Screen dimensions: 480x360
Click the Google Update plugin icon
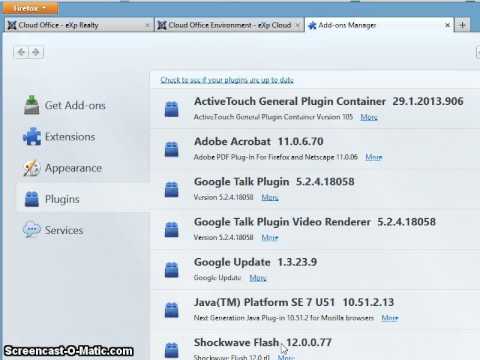tap(172, 270)
